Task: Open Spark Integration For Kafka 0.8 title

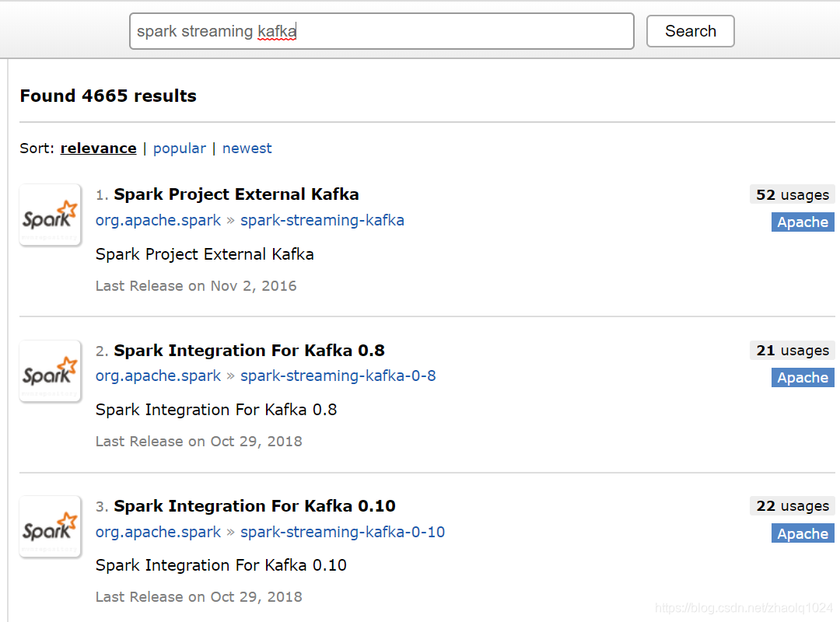Action: [249, 351]
